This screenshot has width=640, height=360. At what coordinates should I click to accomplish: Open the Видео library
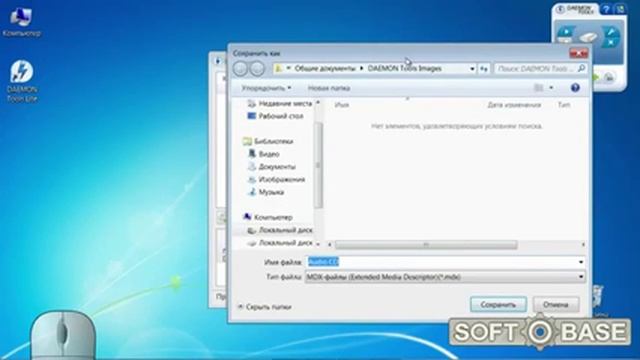click(264, 154)
